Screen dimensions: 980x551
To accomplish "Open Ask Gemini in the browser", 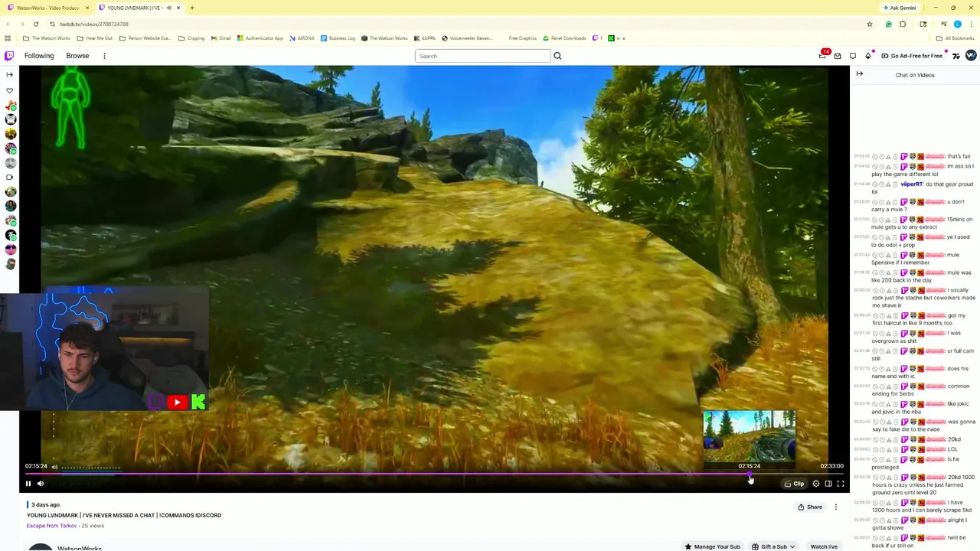I will point(900,8).
